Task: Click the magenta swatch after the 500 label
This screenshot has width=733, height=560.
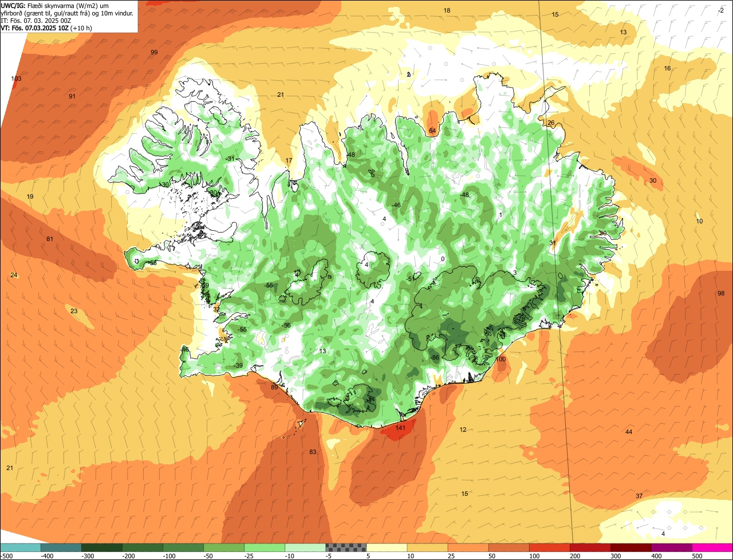Action: 712,547
